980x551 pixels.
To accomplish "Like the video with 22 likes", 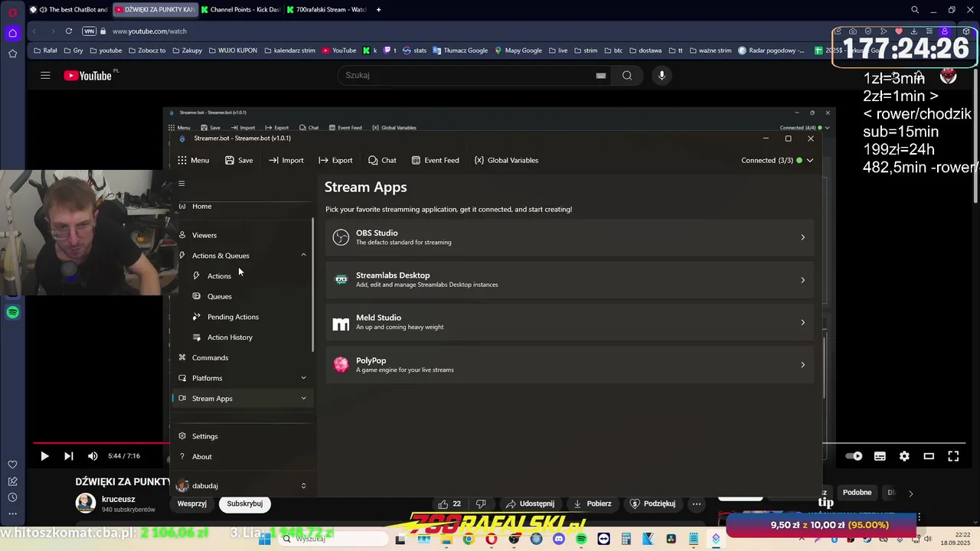I will click(x=450, y=504).
